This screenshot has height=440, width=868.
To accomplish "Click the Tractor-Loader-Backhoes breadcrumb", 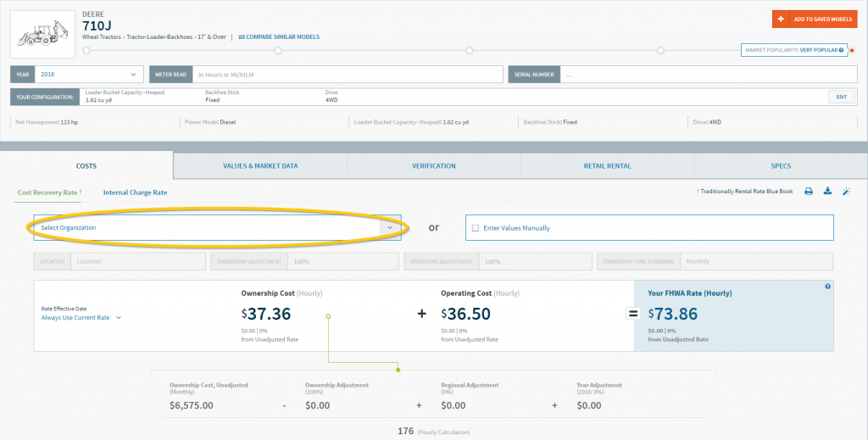I will pos(159,37).
